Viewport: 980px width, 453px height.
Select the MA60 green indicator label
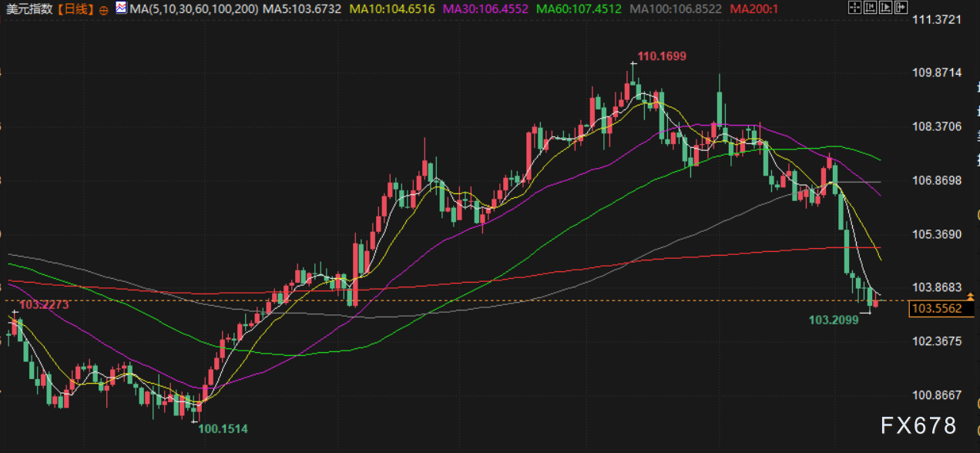(579, 9)
